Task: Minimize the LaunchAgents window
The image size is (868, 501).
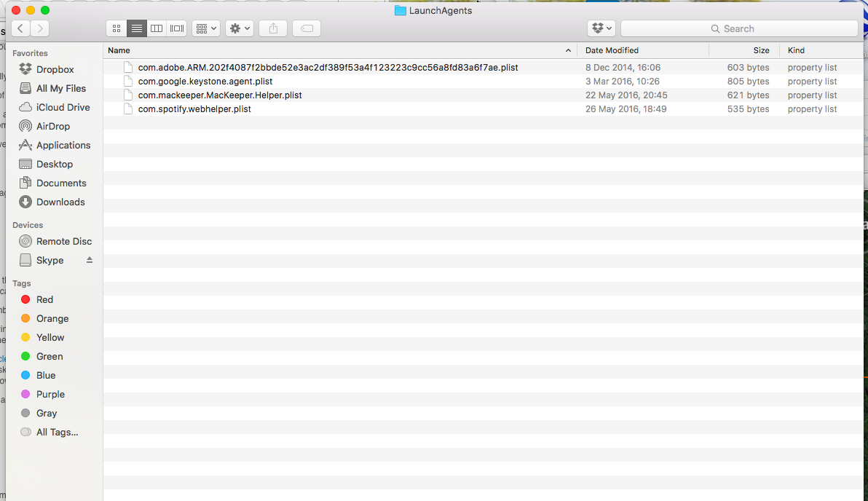Action: pos(31,10)
